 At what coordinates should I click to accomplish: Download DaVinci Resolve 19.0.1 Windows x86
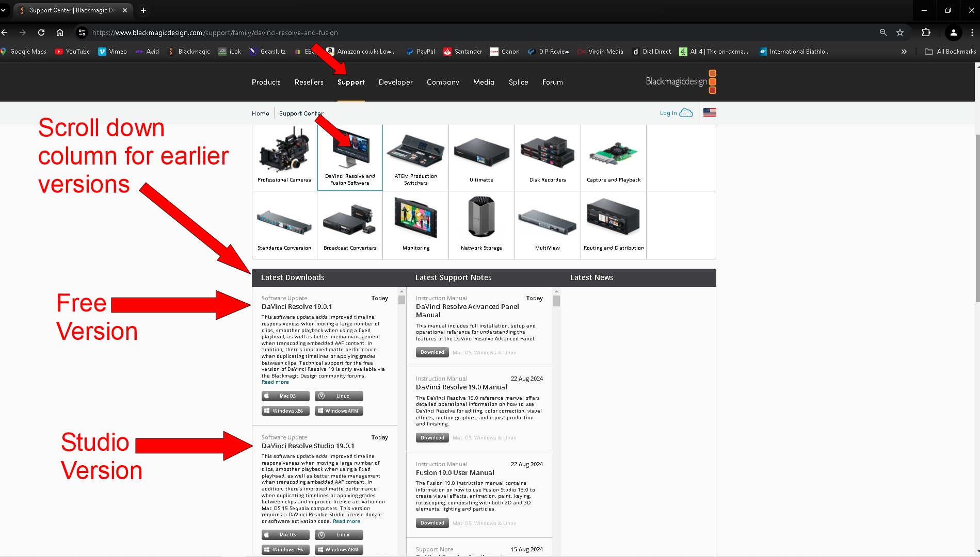(x=285, y=411)
